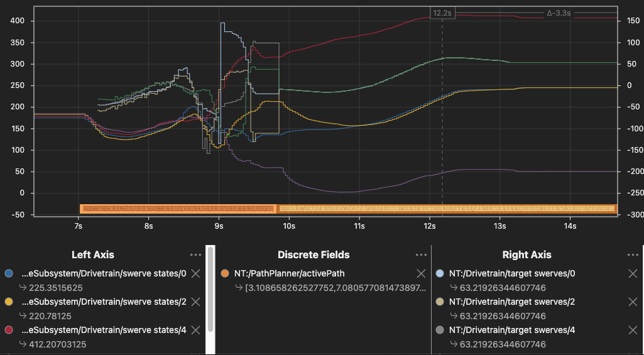
Task: Remove the target swerves/2 field
Action: 633,302
